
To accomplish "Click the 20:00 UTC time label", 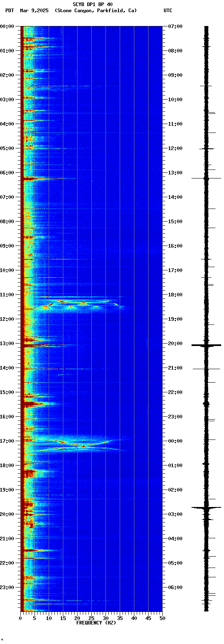I will (175, 344).
